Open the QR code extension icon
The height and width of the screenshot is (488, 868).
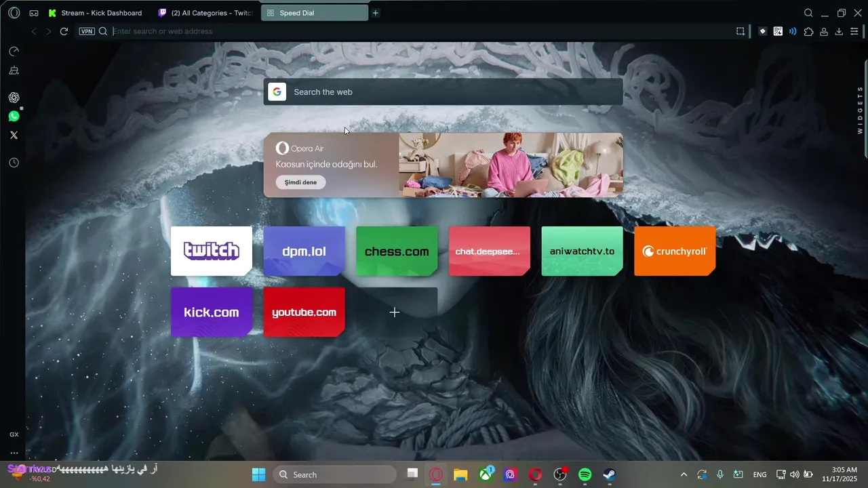pyautogui.click(x=778, y=31)
